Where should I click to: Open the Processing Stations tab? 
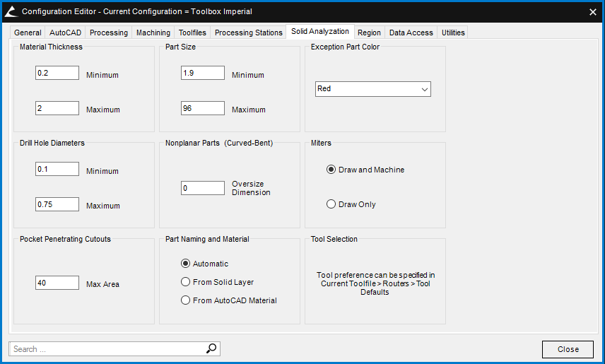pyautogui.click(x=249, y=33)
